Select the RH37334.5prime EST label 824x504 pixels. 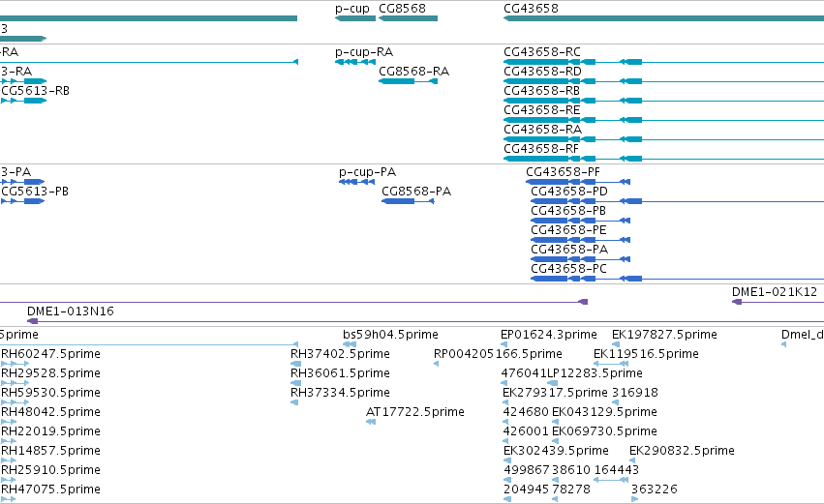point(340,393)
